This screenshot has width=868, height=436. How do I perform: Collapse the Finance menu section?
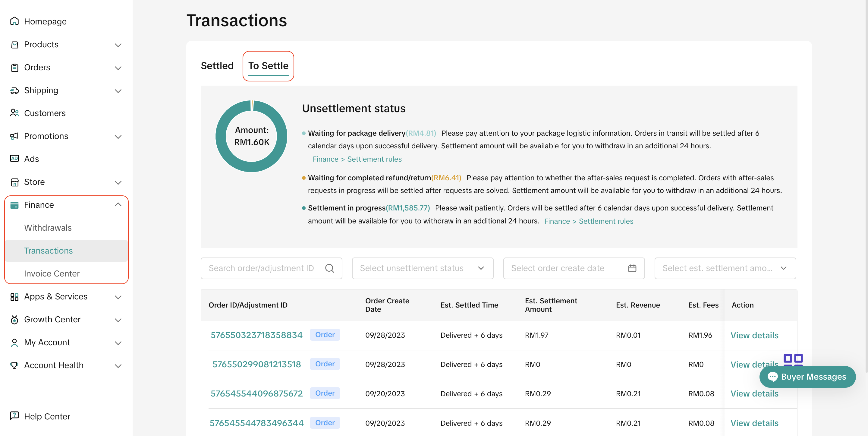tap(118, 205)
